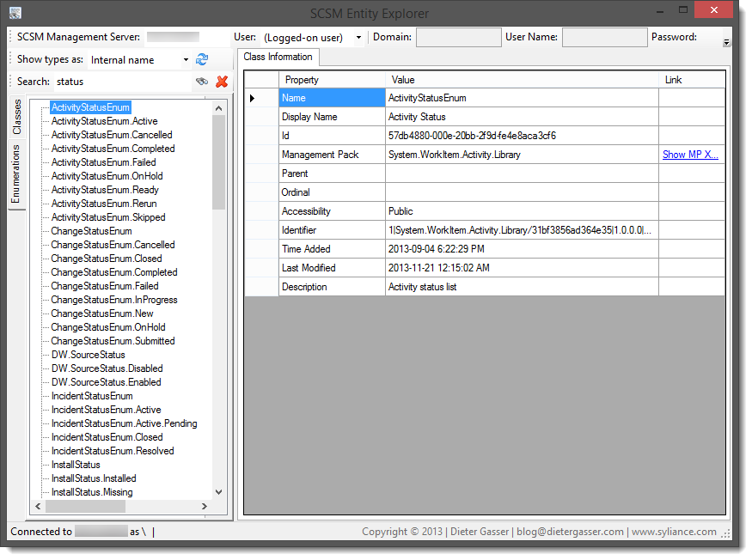Click the toolbar overflow arrow near Password
The width and height of the screenshot is (752, 560).
[x=726, y=43]
